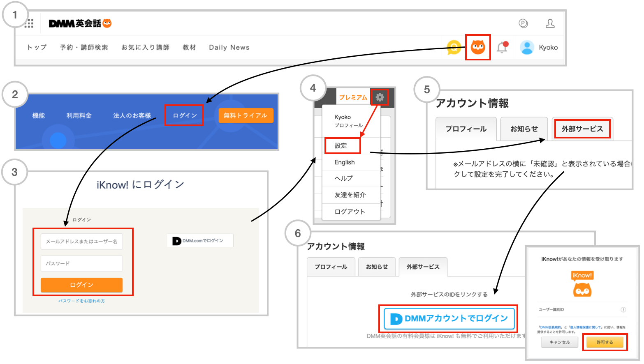Switch to プロフィール tab in step 5 panel
The width and height of the screenshot is (644, 364).
466,129
